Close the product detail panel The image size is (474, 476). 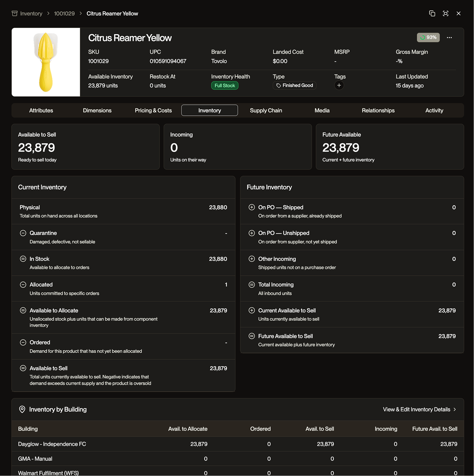(458, 13)
